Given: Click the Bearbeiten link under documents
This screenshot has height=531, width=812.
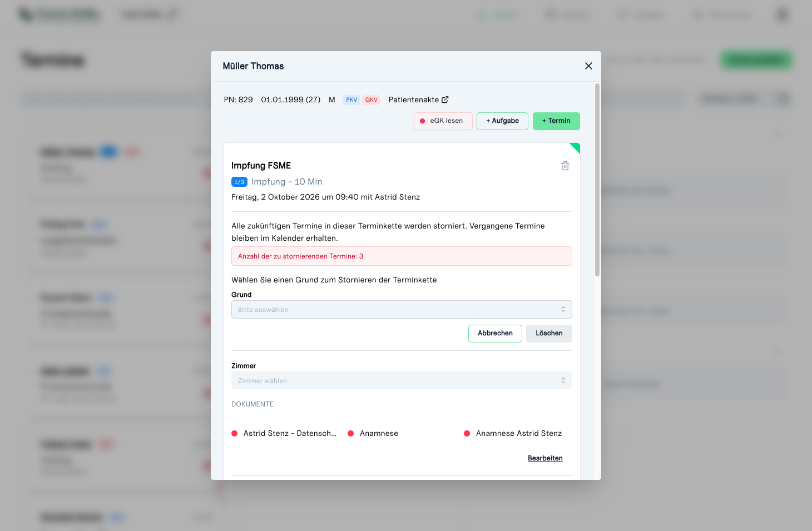Looking at the screenshot, I should pyautogui.click(x=545, y=458).
